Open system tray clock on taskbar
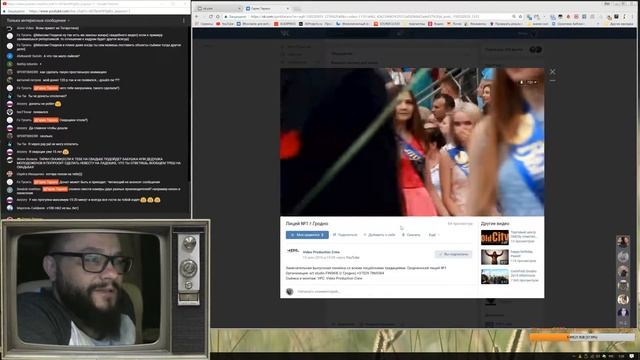The image size is (640, 360). (621, 356)
